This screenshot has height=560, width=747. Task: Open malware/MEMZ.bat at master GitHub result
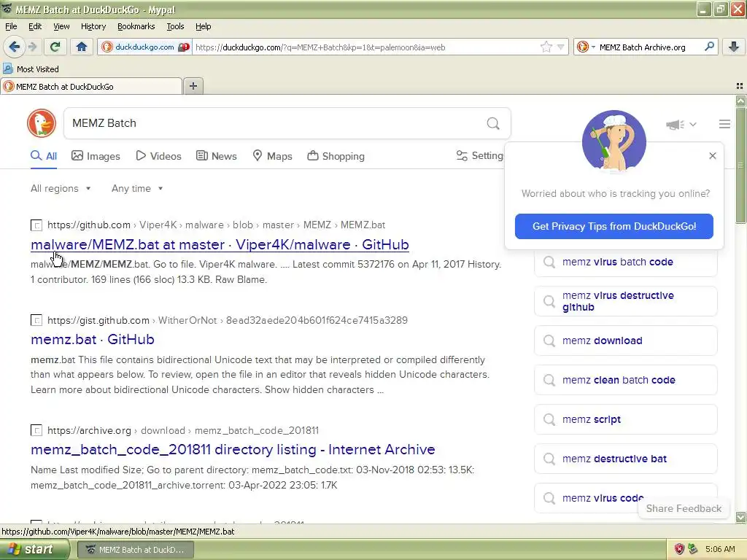(220, 244)
